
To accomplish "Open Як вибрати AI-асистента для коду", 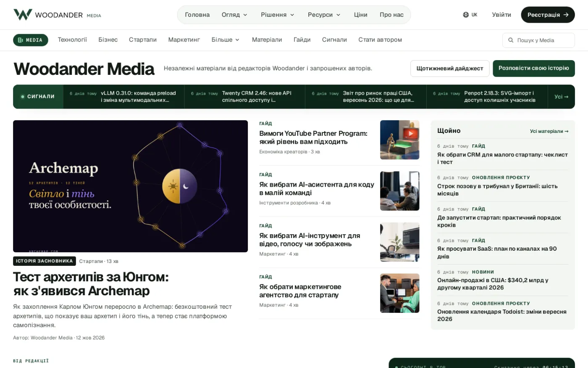I will pos(316,189).
